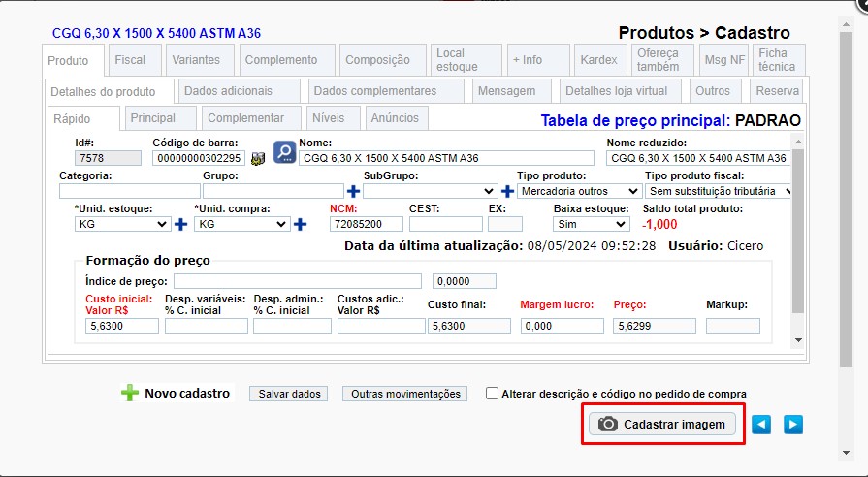
Task: Click the Preço field showing 5,6299
Action: 655,326
